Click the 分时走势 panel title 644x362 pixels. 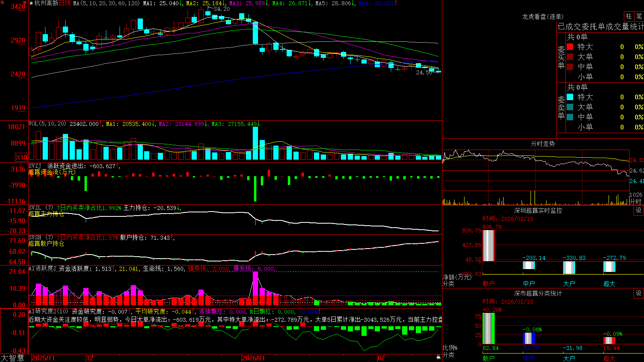tap(543, 144)
